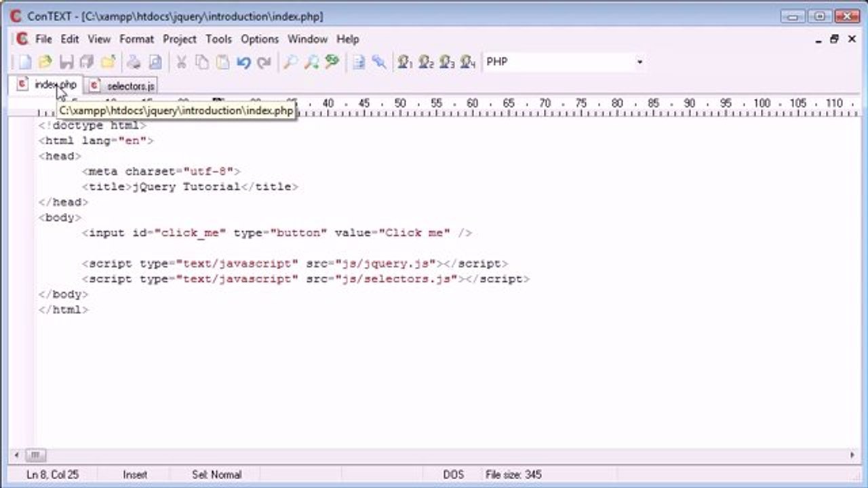Click the wrench options icon
The image size is (868, 488).
[x=379, y=62]
